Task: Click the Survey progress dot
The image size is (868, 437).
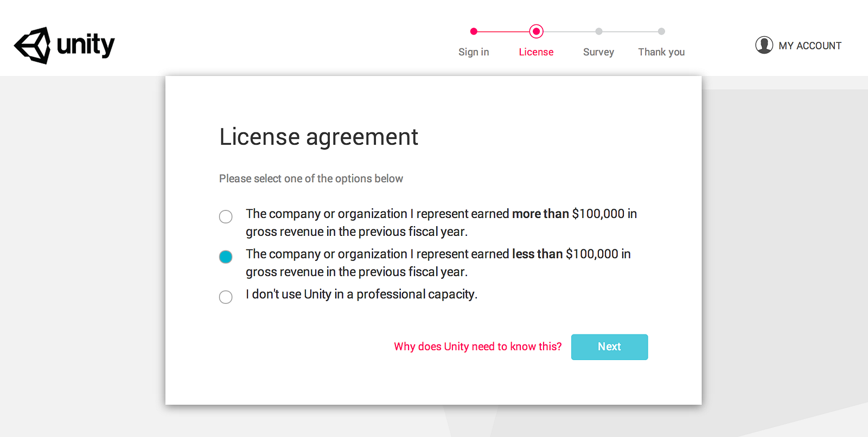Action: click(x=598, y=31)
